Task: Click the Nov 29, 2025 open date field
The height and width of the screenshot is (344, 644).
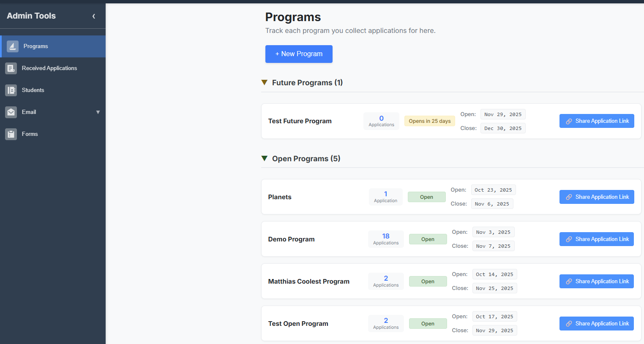Action: tap(503, 114)
